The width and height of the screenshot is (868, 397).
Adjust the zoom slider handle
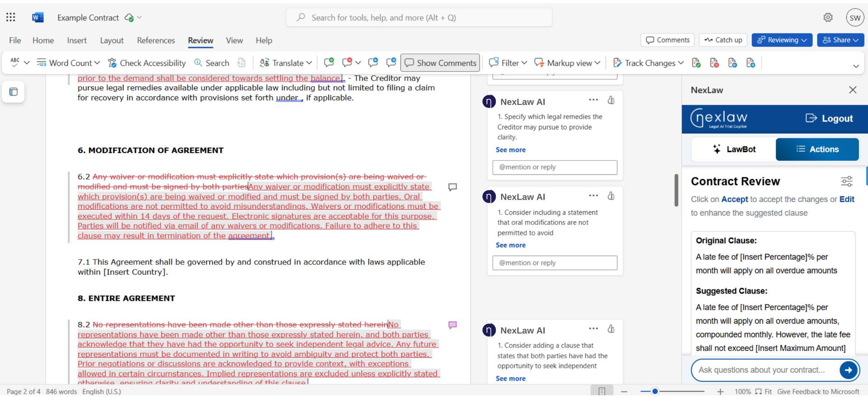[655, 391]
